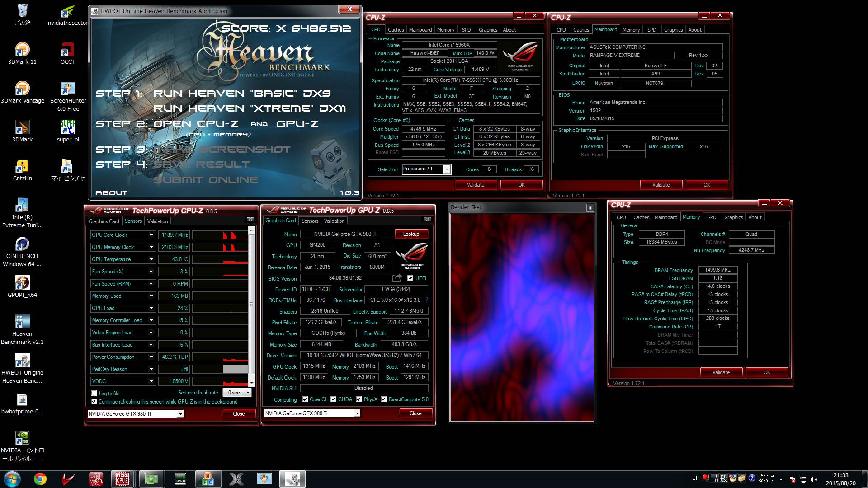Click OK in the CPU-Z Mainboard window
Image resolution: width=868 pixels, height=488 pixels.
(707, 185)
